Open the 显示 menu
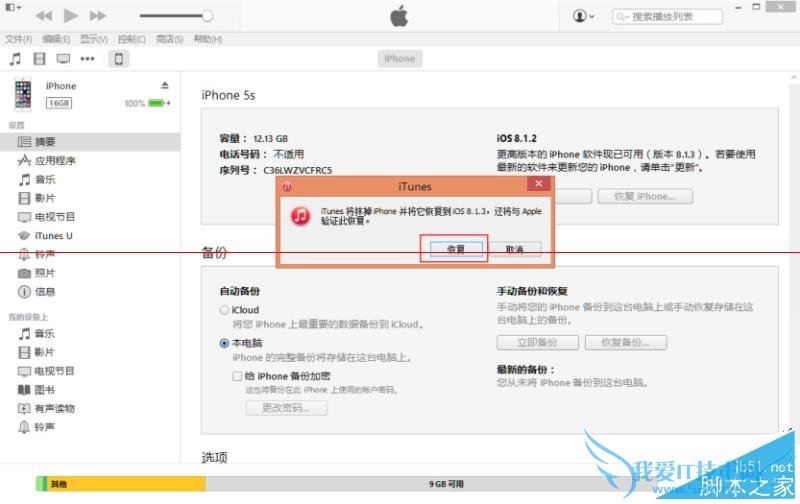Screen dimensions: 800x504 point(94,39)
